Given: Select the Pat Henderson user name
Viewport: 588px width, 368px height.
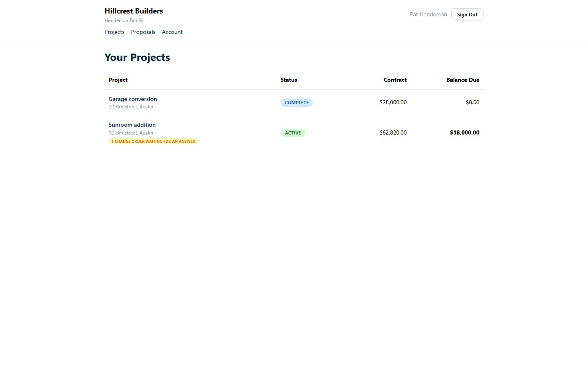Looking at the screenshot, I should 428,14.
